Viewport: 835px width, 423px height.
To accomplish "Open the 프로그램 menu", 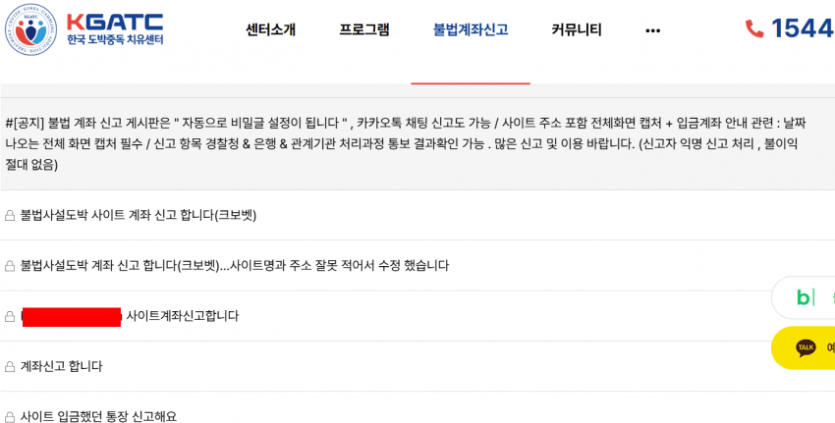I will click(x=364, y=29).
